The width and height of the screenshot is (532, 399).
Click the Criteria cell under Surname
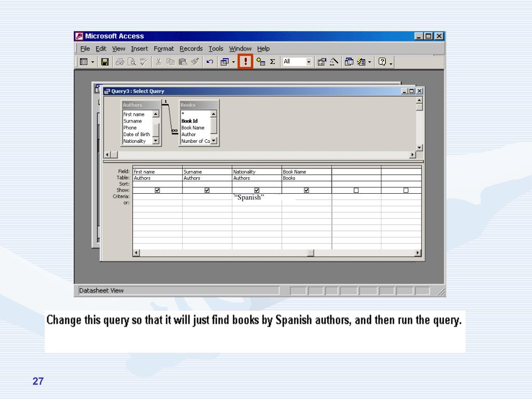[207, 197]
